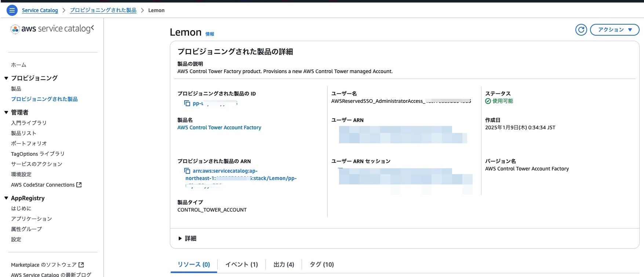This screenshot has height=277, width=644.
Task: Collapse the プロビジョニング navigation group
Action: (x=6, y=78)
